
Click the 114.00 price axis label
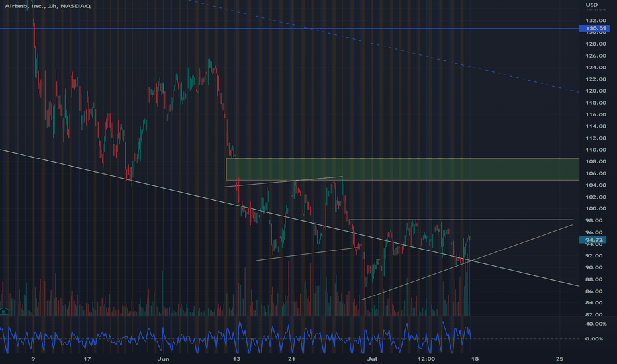click(x=595, y=126)
